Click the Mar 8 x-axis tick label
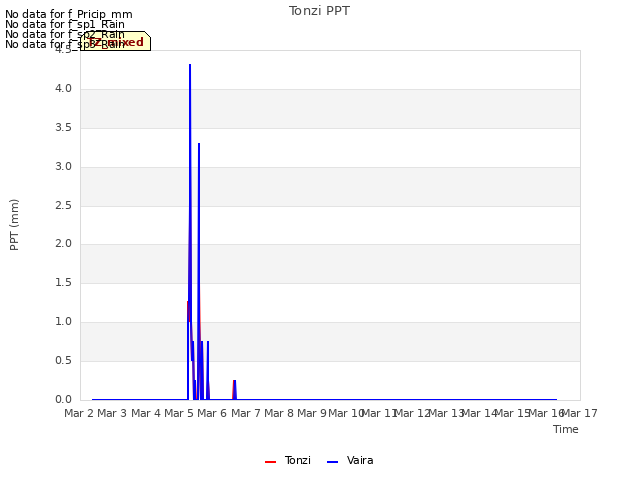 click(x=279, y=413)
